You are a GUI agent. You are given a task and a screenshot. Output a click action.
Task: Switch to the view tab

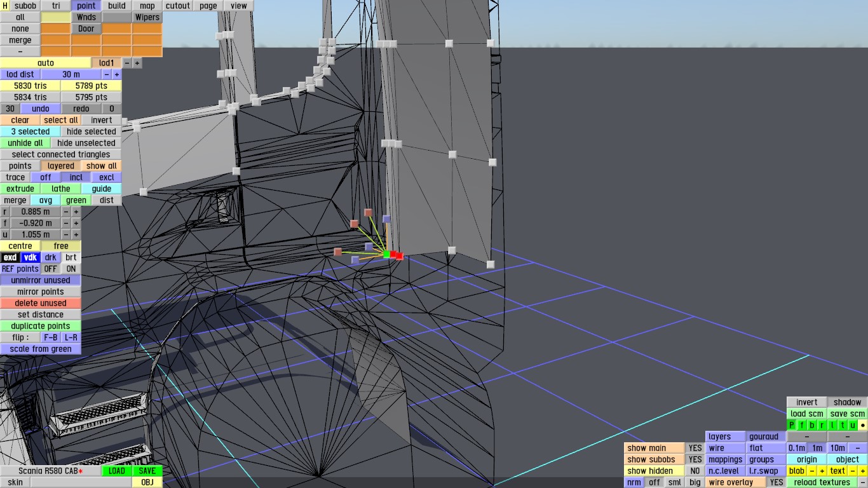[239, 6]
